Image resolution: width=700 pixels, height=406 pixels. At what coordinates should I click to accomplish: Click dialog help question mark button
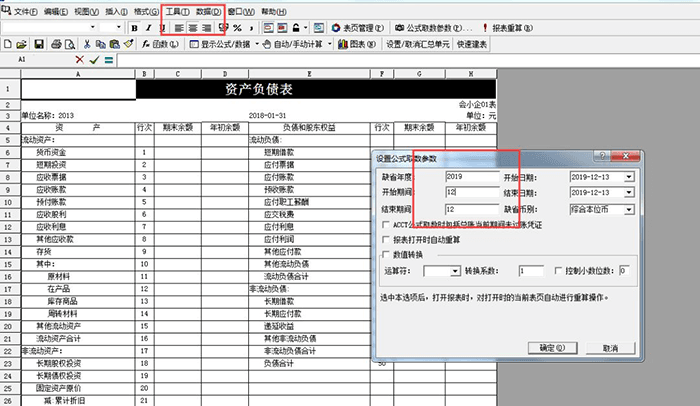click(x=602, y=156)
